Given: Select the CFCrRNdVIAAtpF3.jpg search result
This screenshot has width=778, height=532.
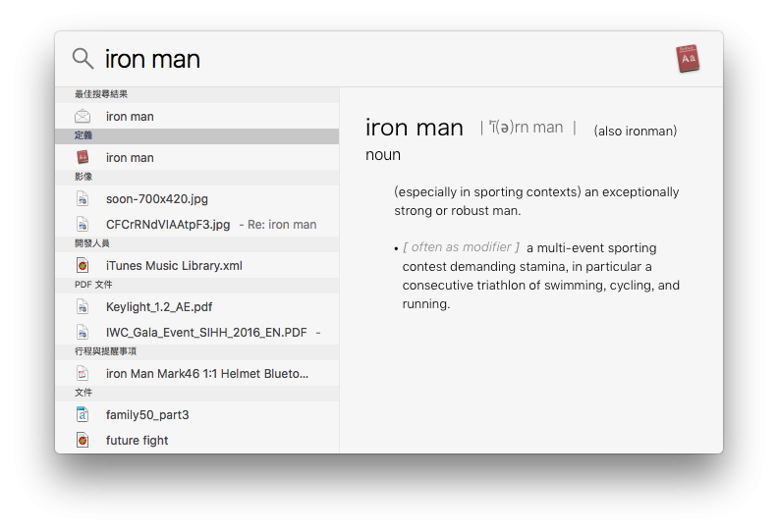Looking at the screenshot, I should pyautogui.click(x=167, y=225).
